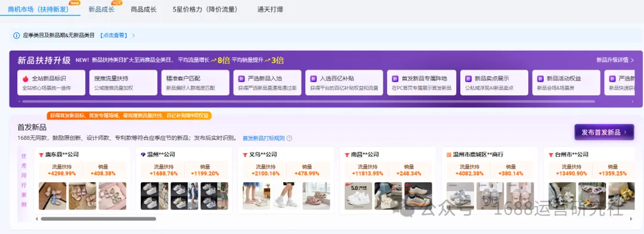Click the badge icon before 惠东县**公司
The width and height of the screenshot is (644, 234).
tap(41, 154)
